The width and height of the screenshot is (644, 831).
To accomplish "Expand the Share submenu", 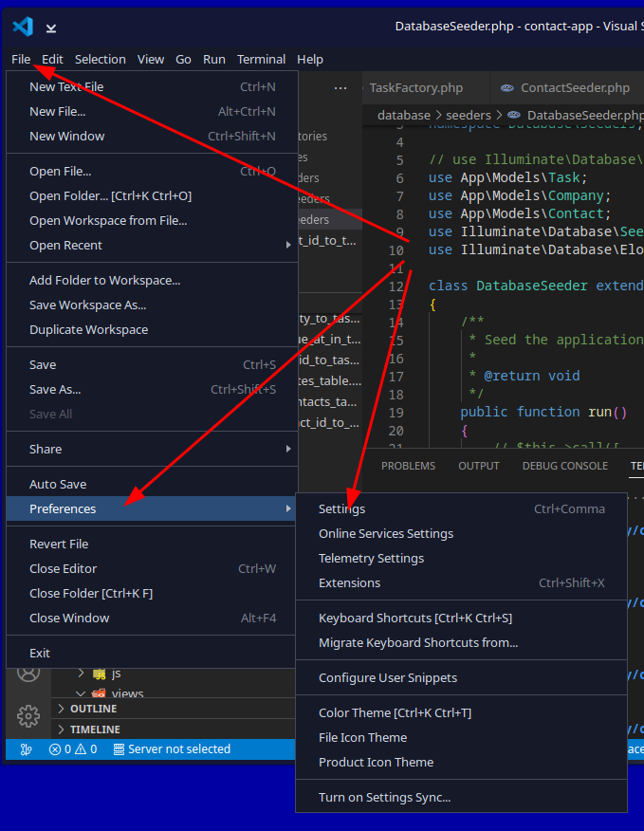I will (151, 449).
